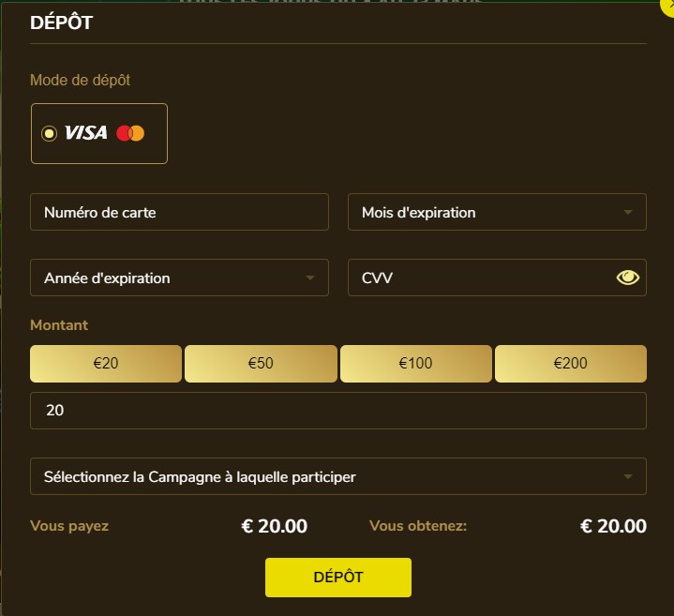Screen dimensions: 674x616
Task: Choose the €20 amount preset
Action: [x=106, y=364]
